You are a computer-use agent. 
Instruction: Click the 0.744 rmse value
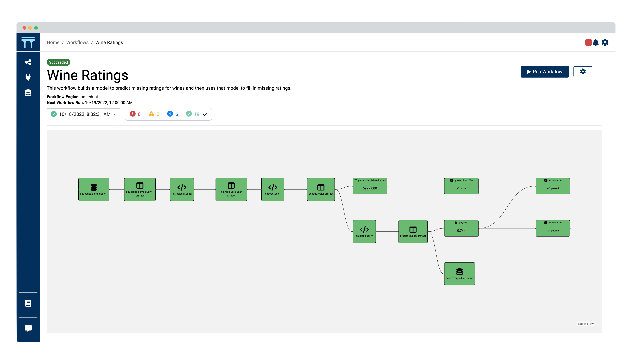[x=461, y=231]
